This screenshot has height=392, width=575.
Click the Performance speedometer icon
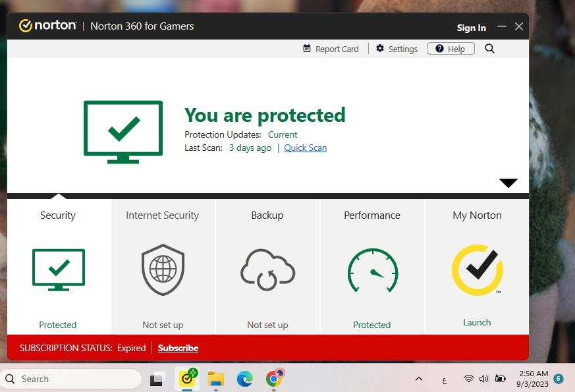[x=373, y=270]
